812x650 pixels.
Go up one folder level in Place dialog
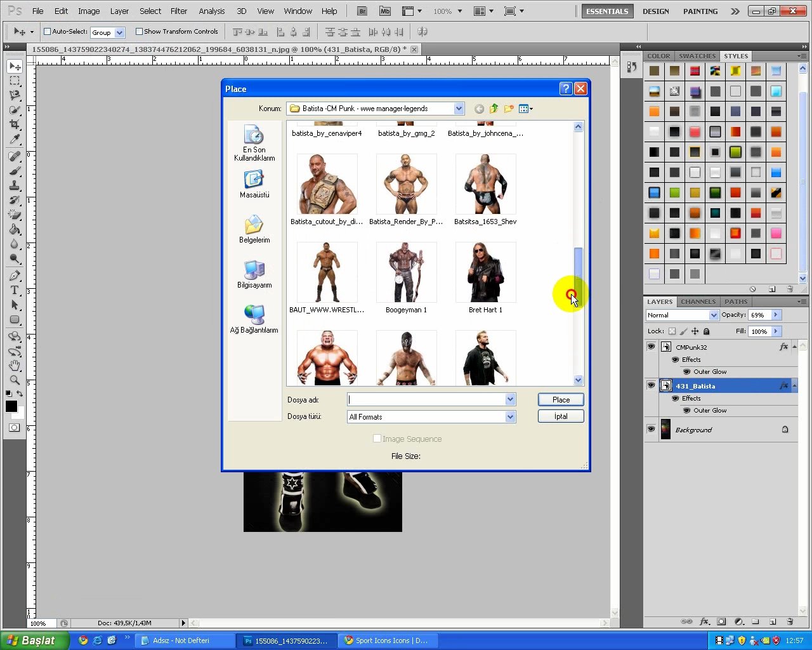(494, 109)
